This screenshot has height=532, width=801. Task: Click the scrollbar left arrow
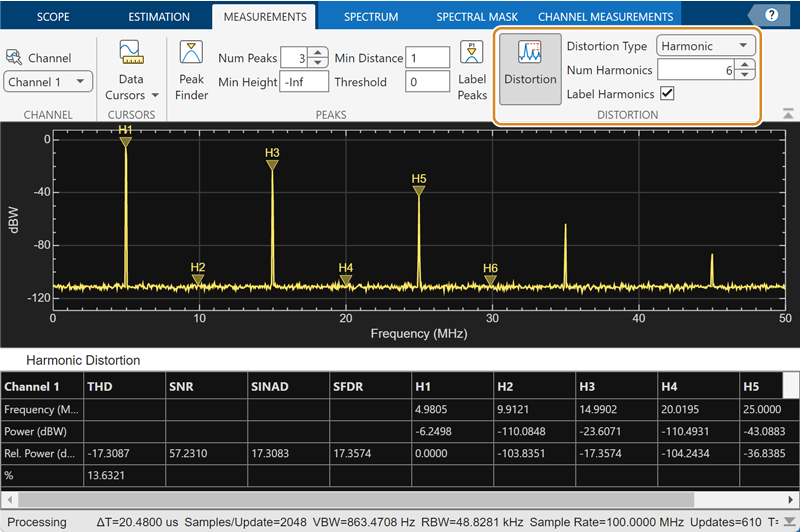pos(9,499)
